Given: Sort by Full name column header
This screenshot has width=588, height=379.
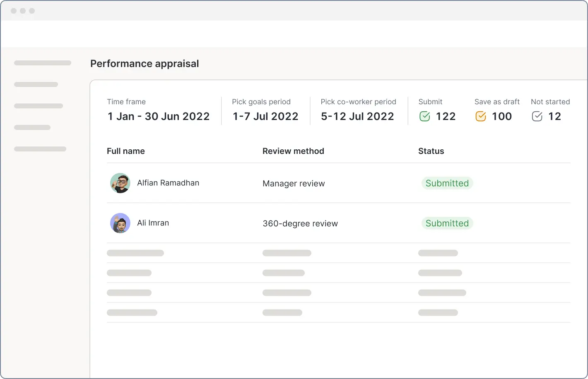Looking at the screenshot, I should point(126,151).
